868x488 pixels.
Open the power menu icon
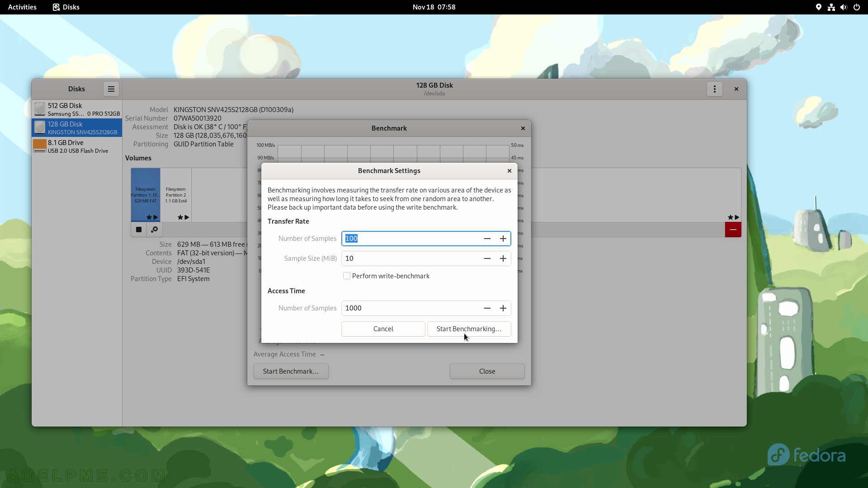[856, 7]
